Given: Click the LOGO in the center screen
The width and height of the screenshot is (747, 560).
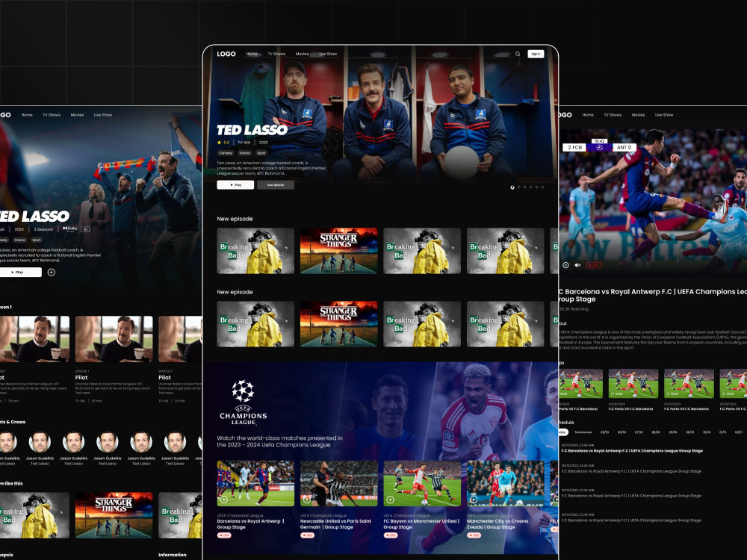Looking at the screenshot, I should (x=226, y=54).
